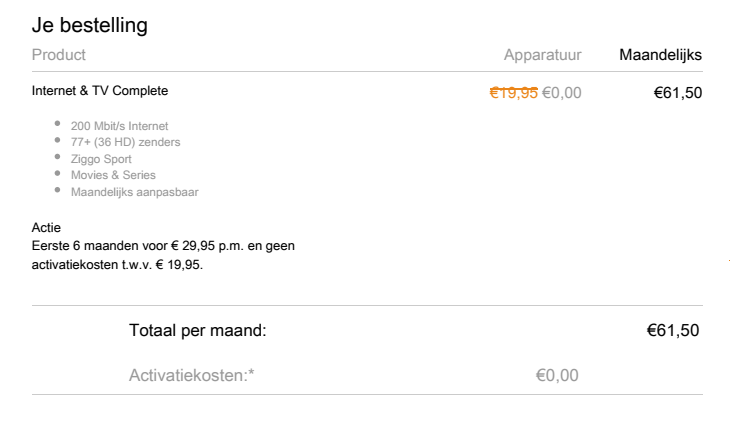Select the 'Maandelijks aanpasbaar' feature
Image resolution: width=742 pixels, height=426 pixels.
pos(134,191)
